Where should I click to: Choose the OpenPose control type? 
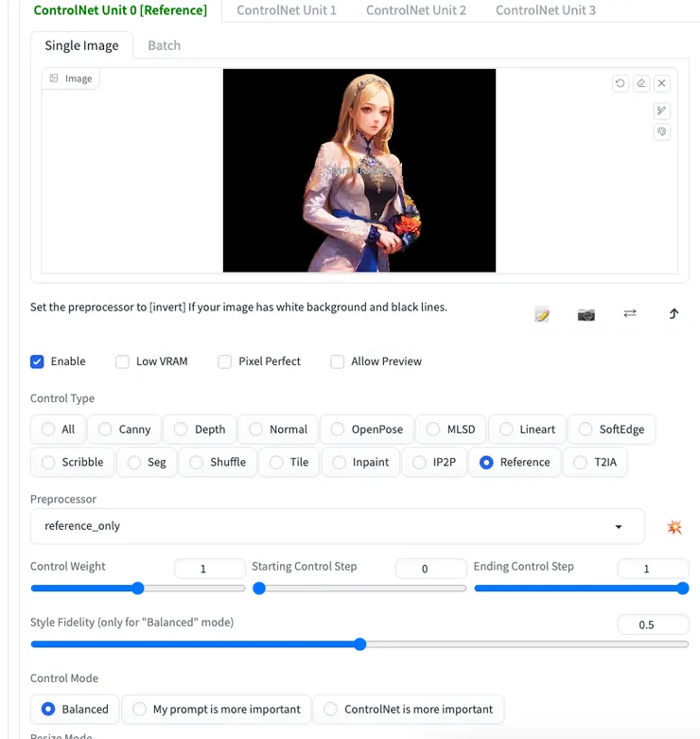[x=367, y=430]
